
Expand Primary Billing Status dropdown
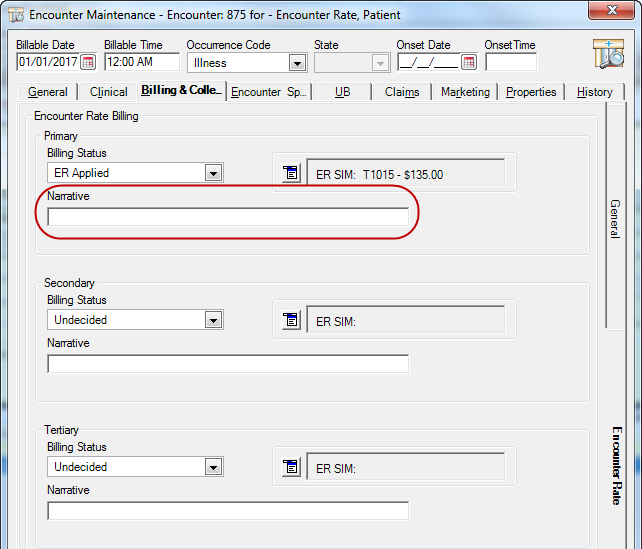(x=213, y=173)
